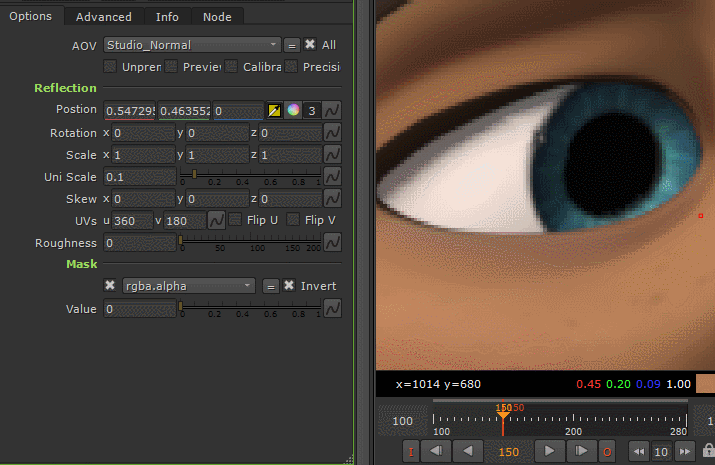Open the Postion animation curve menu
Screen dimensions: 715x465
(332, 110)
